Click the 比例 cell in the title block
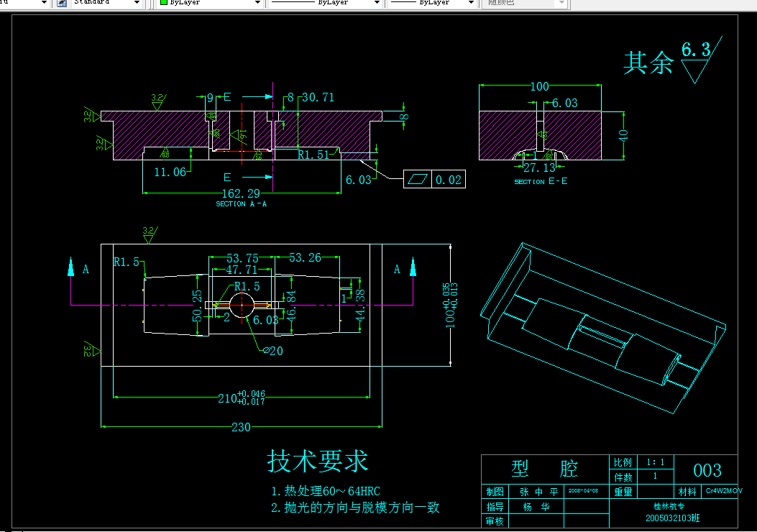 click(x=623, y=462)
